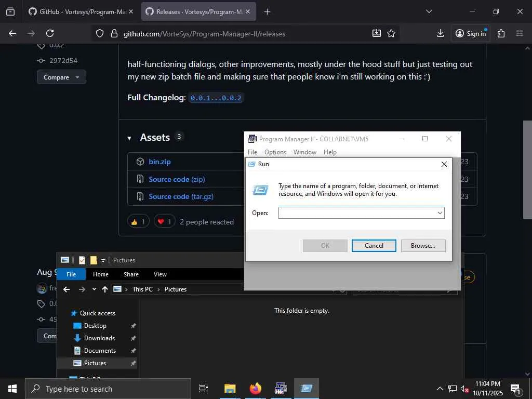Open the Firefox extensions icon
The height and width of the screenshot is (399, 532).
[x=501, y=33]
